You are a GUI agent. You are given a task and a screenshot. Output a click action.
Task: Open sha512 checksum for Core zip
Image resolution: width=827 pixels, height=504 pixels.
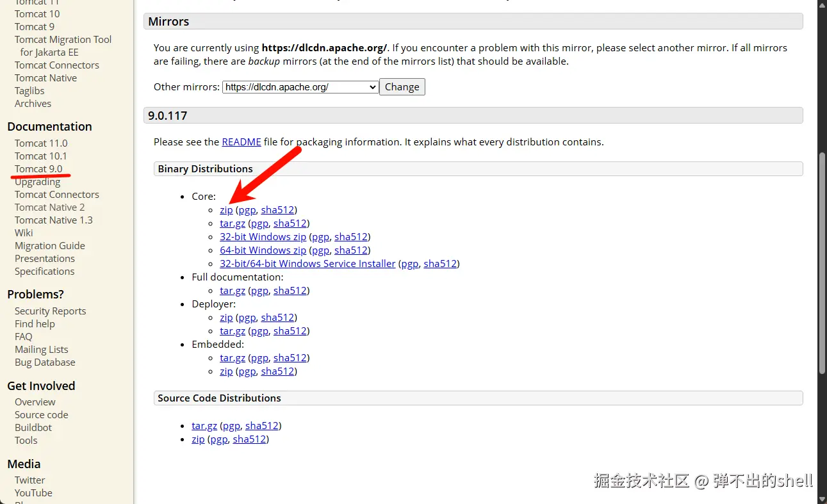tap(277, 210)
